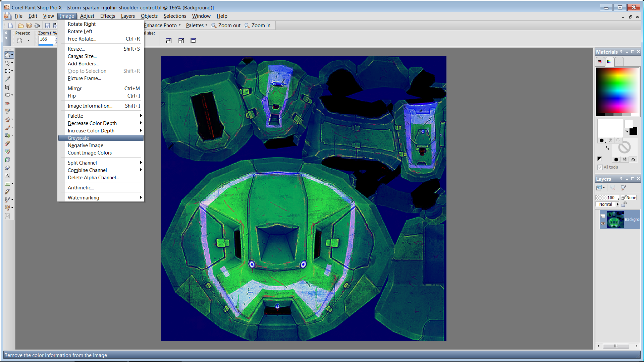Select the Crop tool
Viewport: 644px width, 362px height.
point(7,87)
